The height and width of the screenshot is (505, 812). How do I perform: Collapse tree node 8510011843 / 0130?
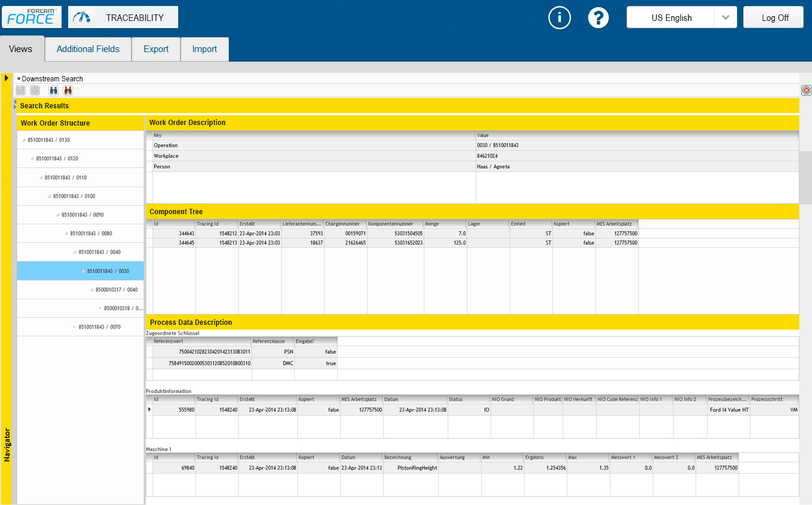click(x=24, y=140)
